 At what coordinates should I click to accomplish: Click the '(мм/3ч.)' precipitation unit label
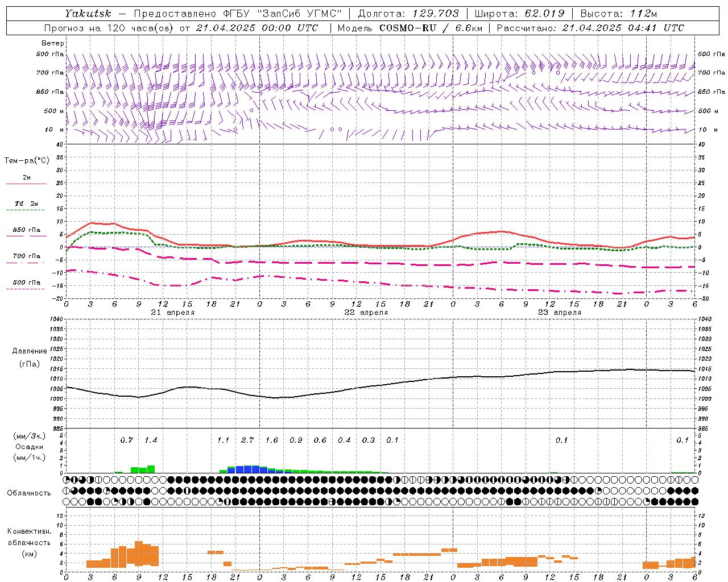(x=30, y=436)
